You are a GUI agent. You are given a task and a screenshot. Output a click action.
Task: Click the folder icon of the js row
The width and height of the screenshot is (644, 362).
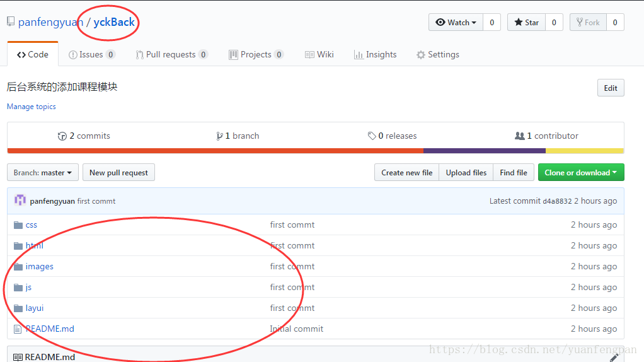18,287
